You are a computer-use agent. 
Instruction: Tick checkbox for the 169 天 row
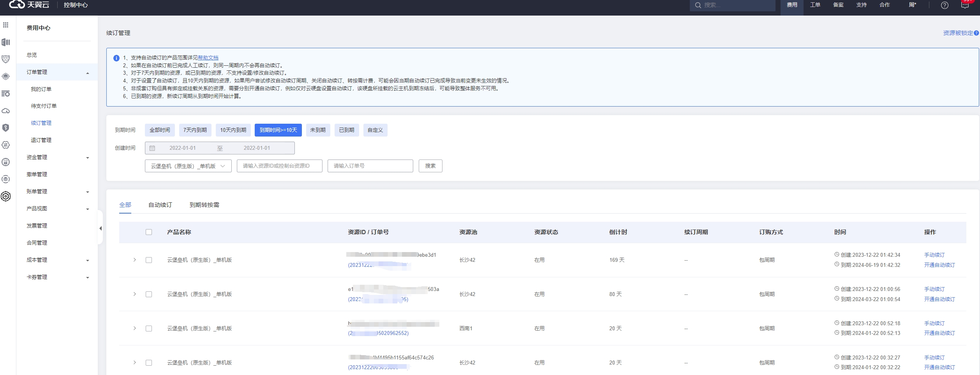[149, 260]
